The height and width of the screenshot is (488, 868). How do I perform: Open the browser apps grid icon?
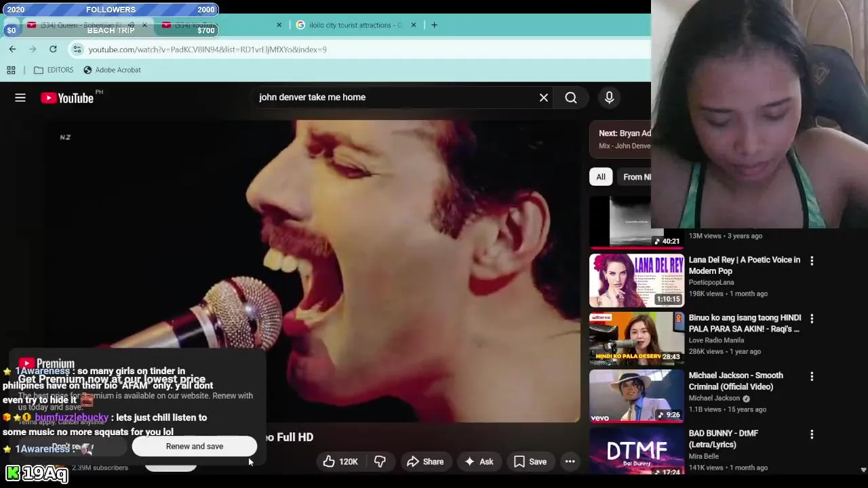click(11, 70)
